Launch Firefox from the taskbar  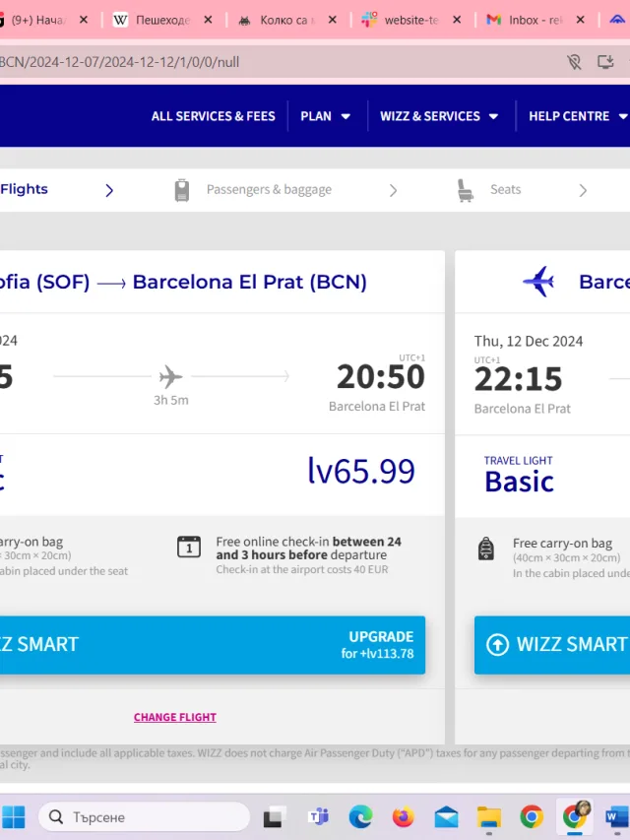coord(403,817)
